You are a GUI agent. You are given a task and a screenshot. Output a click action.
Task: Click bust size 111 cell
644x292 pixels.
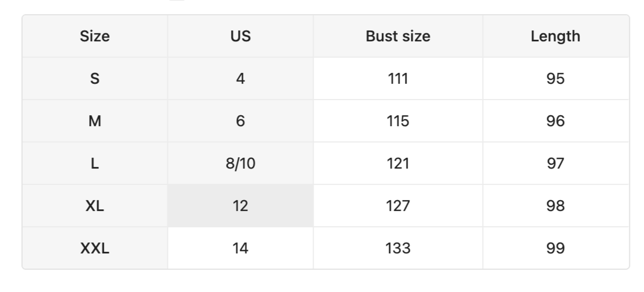coord(398,79)
